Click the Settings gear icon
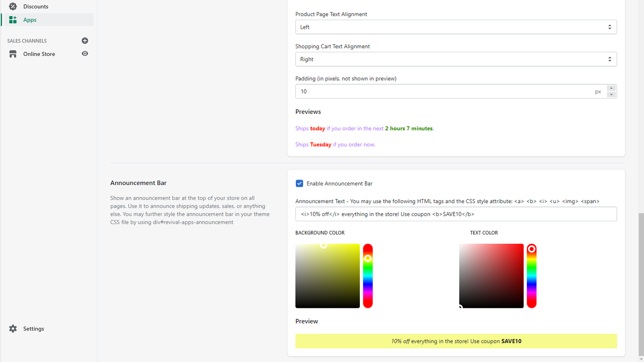Image resolution: width=644 pixels, height=362 pixels. point(13,329)
